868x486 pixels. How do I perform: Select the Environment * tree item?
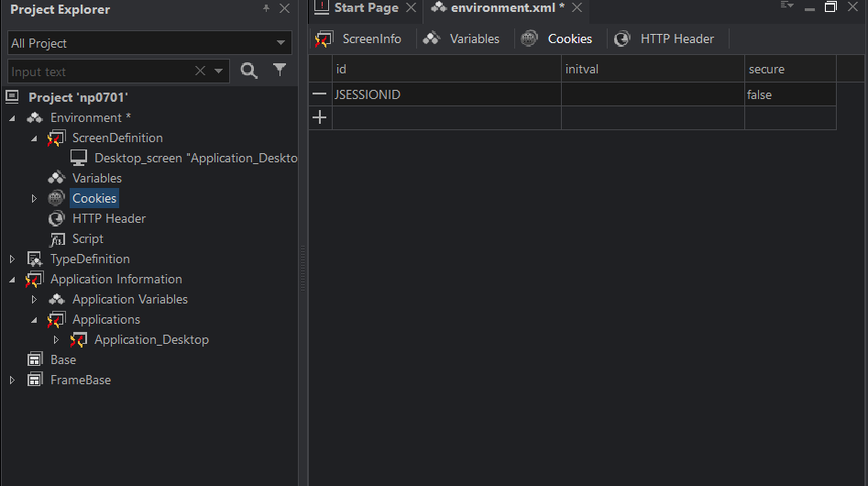91,118
